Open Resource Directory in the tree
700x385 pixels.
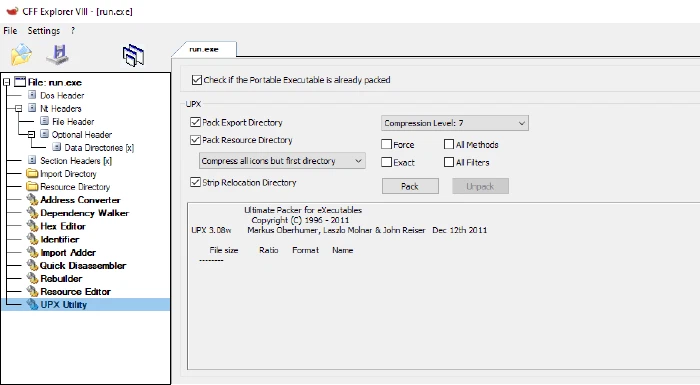click(75, 187)
